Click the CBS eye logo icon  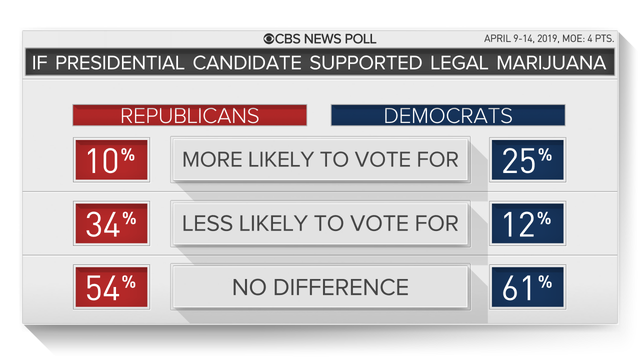click(269, 39)
